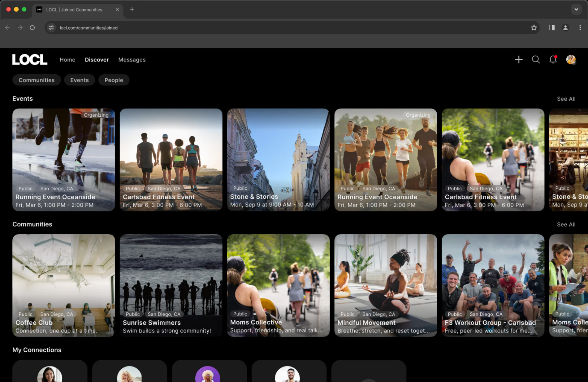Open the Chrome profile icon
Screen dimensions: 588x382
pos(565,28)
